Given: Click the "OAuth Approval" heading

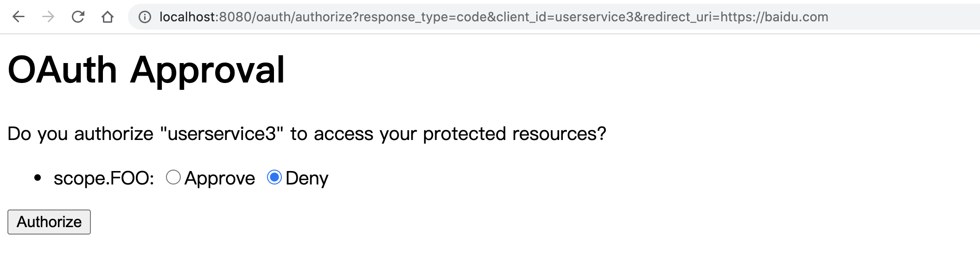Looking at the screenshot, I should (146, 70).
